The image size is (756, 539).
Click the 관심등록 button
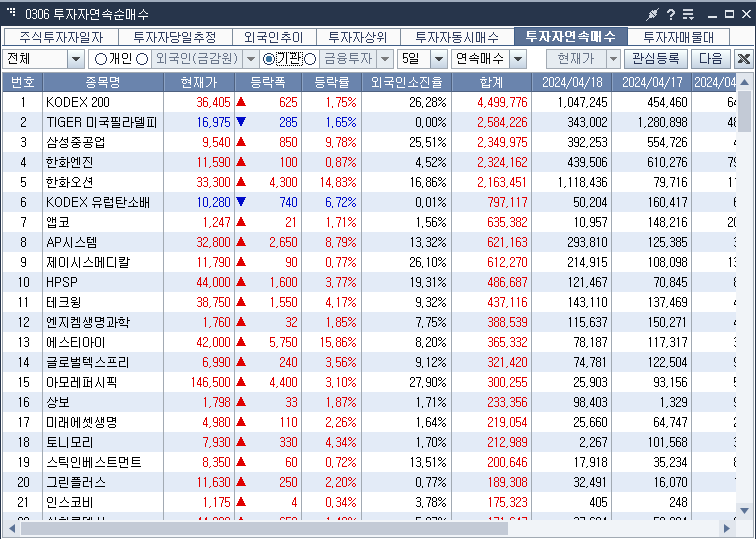coord(656,59)
